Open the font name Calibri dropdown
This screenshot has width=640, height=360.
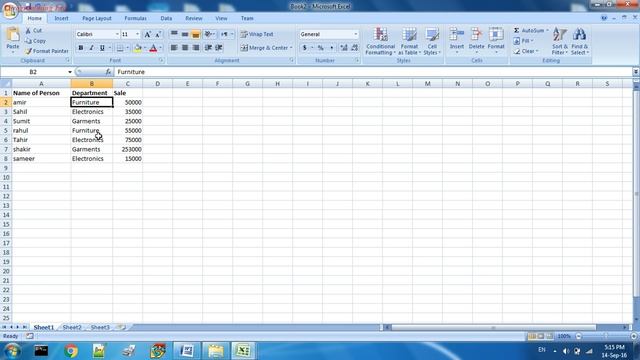click(x=117, y=34)
